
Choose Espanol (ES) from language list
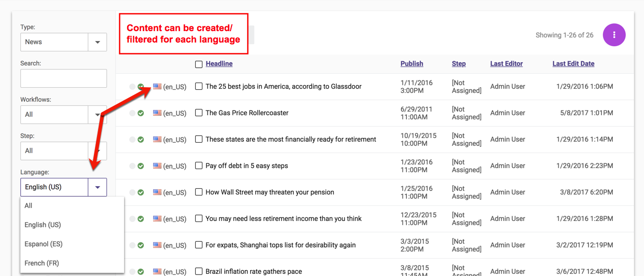pos(44,244)
